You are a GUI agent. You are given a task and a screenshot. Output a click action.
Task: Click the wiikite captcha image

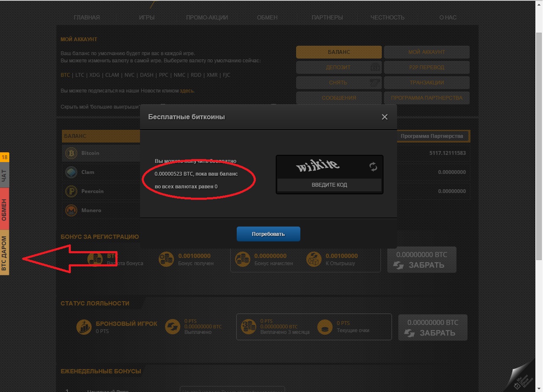[x=318, y=165]
